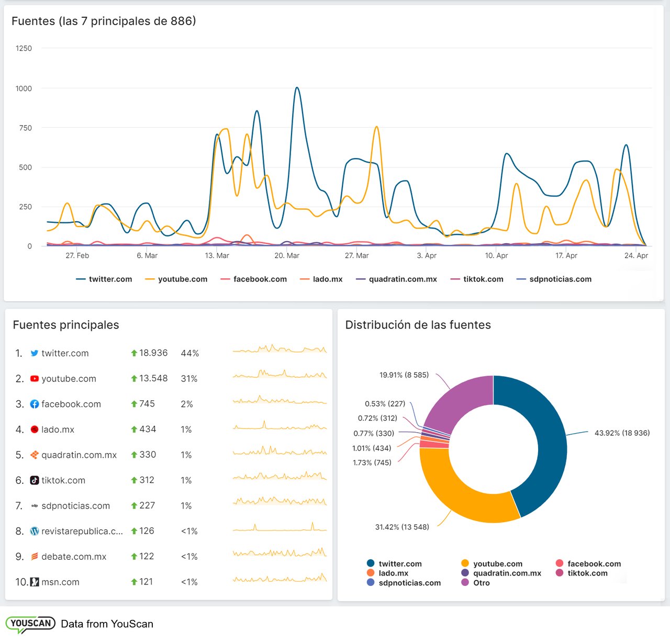Click the debate.com.mx icon in list
670x644 pixels.
pyautogui.click(x=35, y=557)
